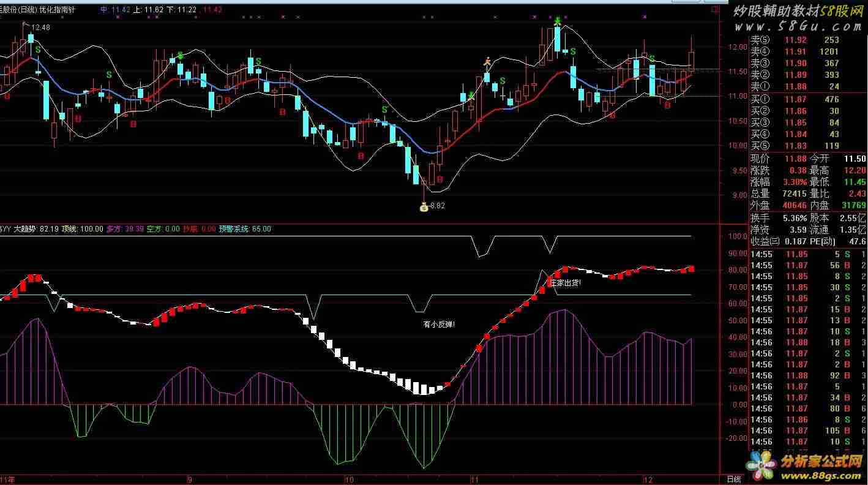Select the 买① 11.87 bid row

pos(809,99)
